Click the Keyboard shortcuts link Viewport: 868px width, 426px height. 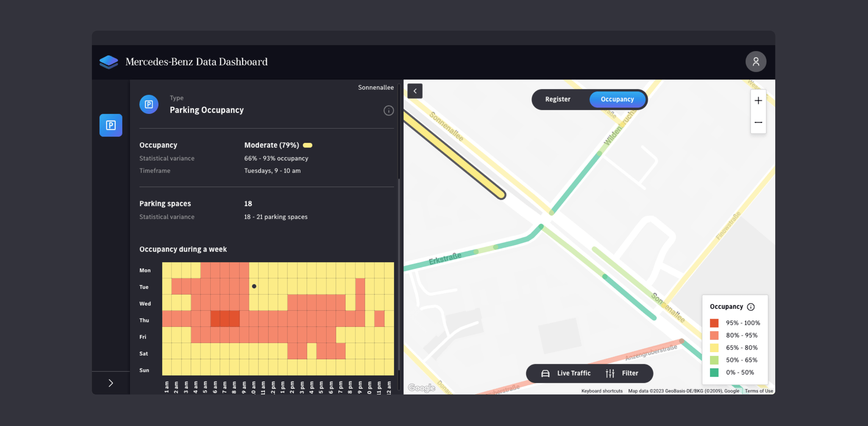pos(602,391)
